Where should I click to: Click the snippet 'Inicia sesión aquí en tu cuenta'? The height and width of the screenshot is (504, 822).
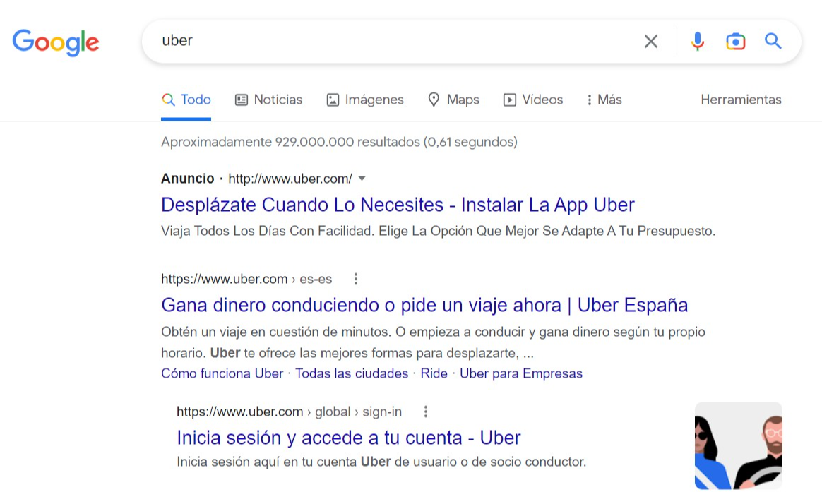(381, 462)
